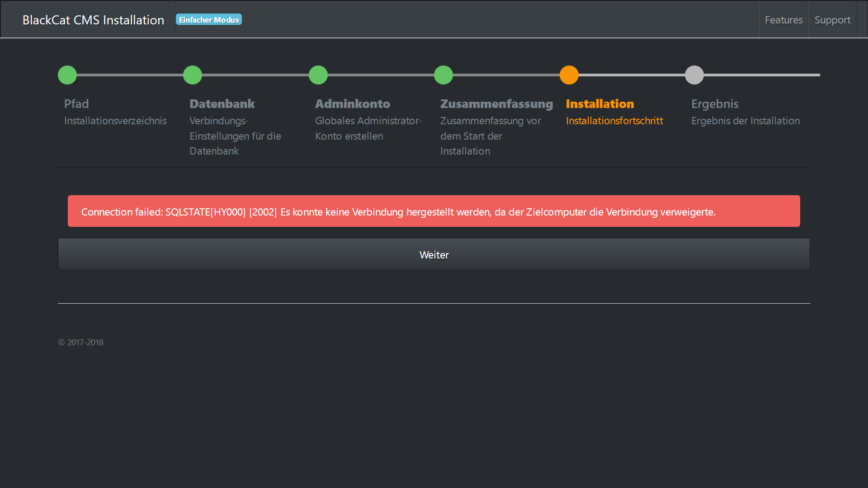Click the red Connection failed error message
The width and height of the screenshot is (868, 488).
click(434, 211)
